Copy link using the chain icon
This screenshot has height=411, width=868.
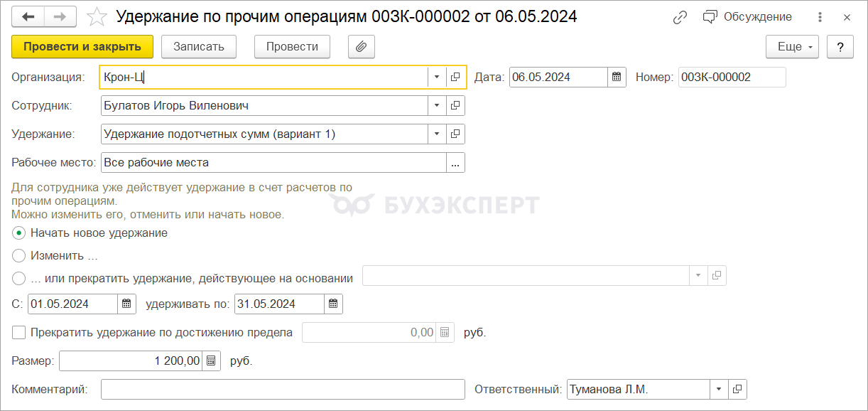coord(680,17)
